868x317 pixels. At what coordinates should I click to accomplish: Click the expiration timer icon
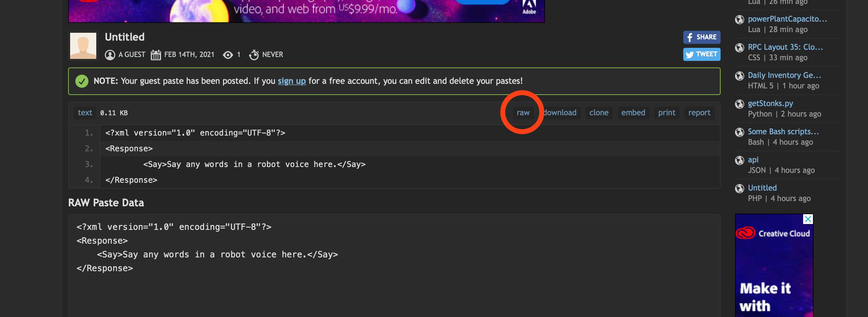pyautogui.click(x=254, y=55)
